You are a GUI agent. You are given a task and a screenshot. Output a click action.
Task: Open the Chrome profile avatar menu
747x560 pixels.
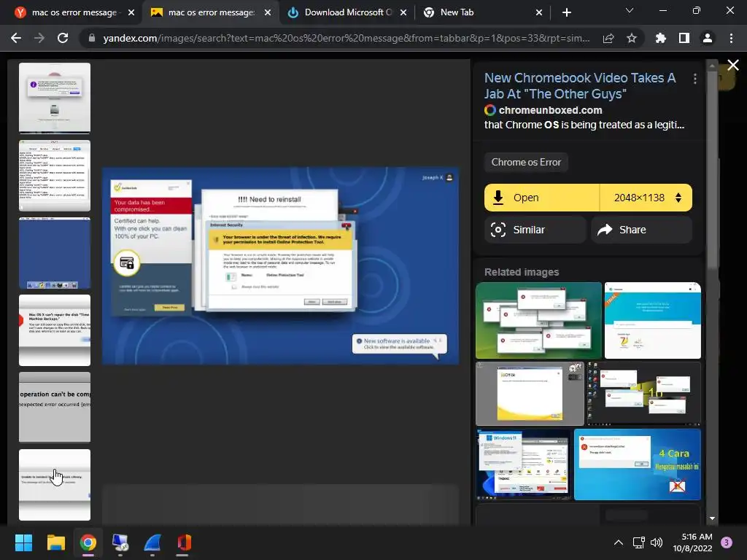click(x=708, y=38)
